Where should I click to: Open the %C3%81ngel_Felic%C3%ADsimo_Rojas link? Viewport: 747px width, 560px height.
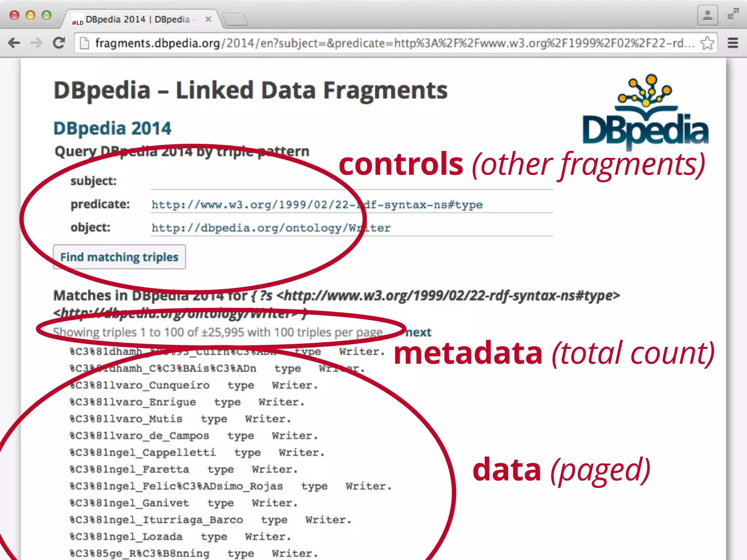tap(176, 486)
